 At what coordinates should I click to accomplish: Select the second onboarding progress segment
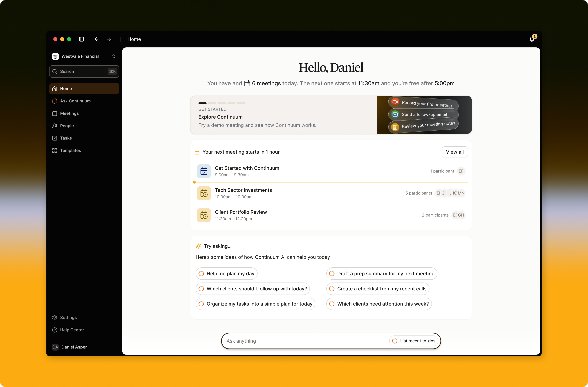[212, 103]
